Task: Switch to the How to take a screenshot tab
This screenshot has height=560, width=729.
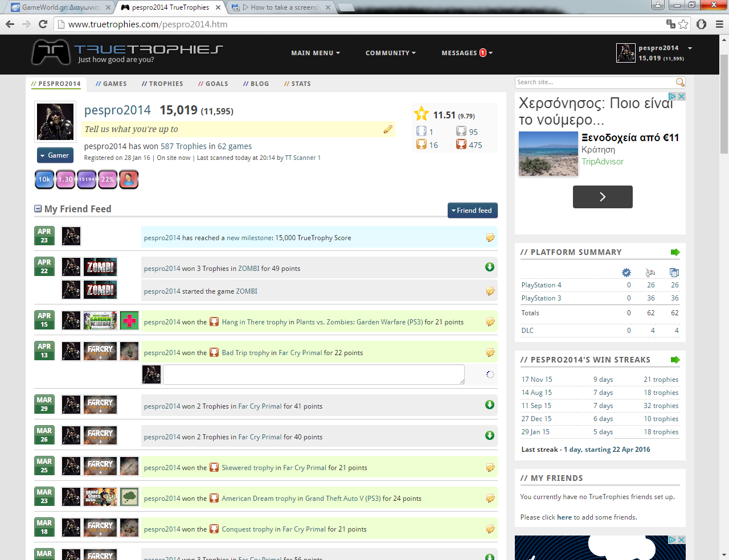Action: [281, 7]
